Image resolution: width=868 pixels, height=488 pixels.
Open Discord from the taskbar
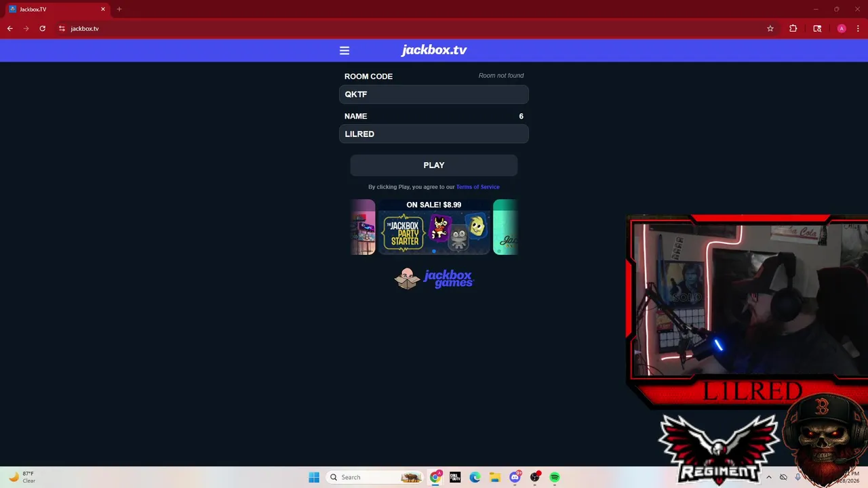click(x=515, y=477)
